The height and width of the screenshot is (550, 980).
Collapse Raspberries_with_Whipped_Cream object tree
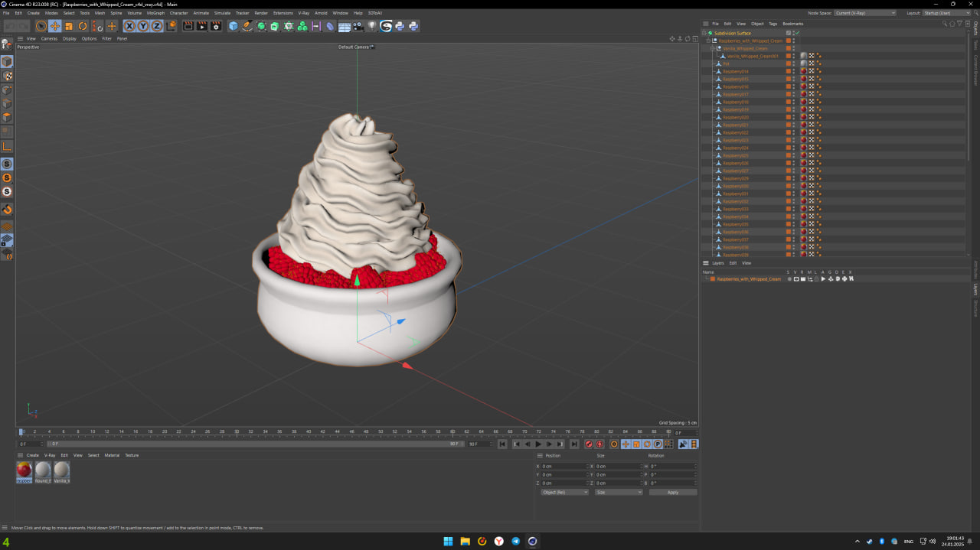[x=708, y=41]
